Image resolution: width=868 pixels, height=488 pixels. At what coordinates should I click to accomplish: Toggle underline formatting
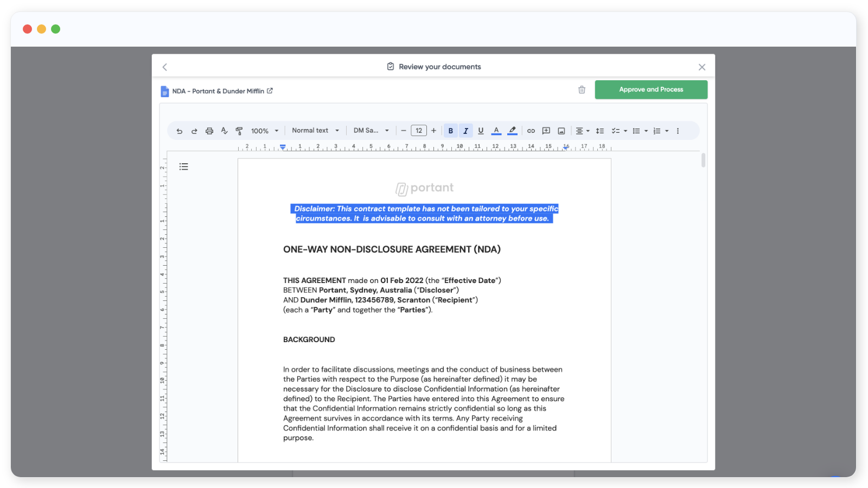point(481,131)
